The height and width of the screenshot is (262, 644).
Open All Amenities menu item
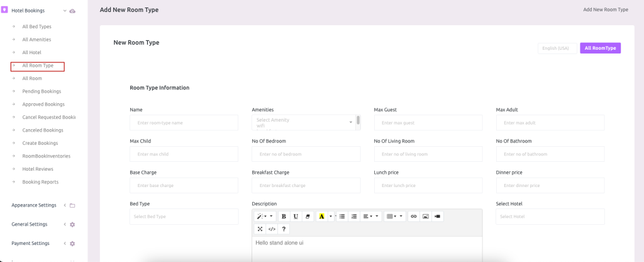point(36,40)
